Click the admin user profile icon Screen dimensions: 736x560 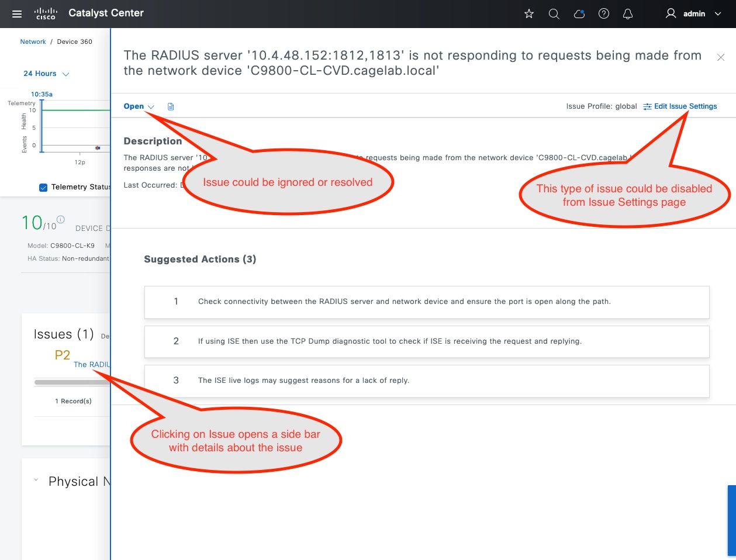pyautogui.click(x=671, y=13)
